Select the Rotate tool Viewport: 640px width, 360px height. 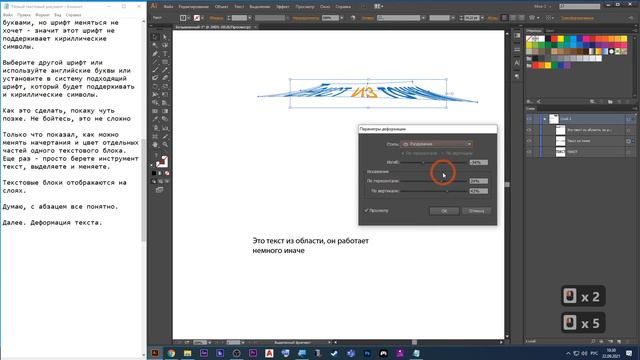[156, 87]
